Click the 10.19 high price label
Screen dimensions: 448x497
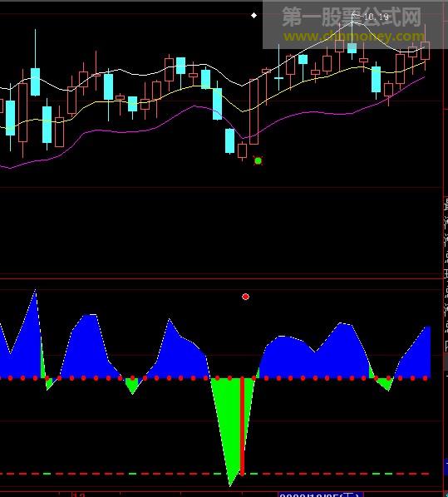click(x=377, y=17)
